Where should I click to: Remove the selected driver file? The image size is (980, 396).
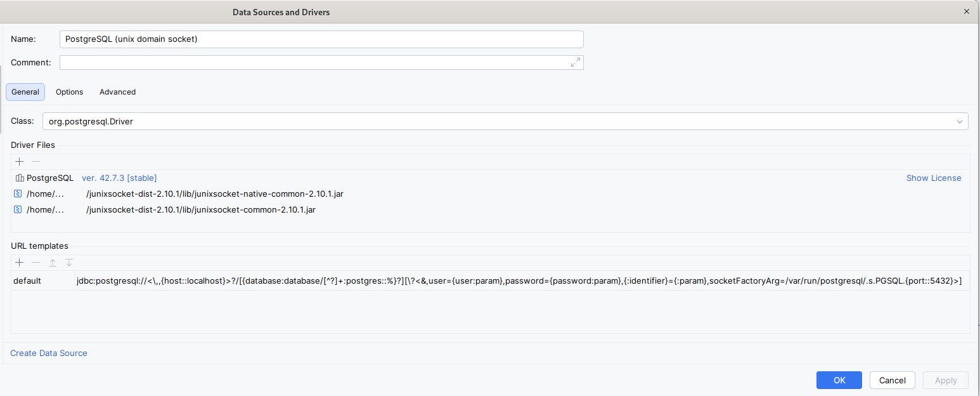35,162
